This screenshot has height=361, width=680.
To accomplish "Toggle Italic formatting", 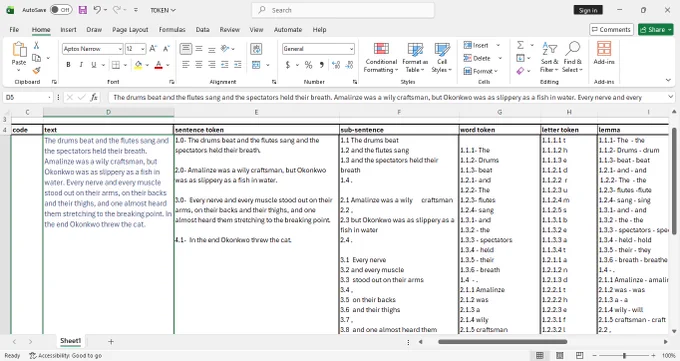I will point(81,65).
